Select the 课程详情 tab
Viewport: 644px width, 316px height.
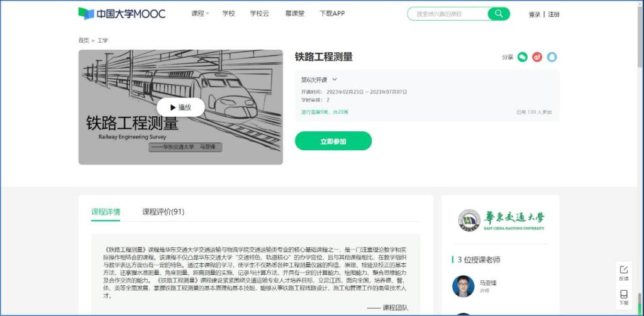click(106, 212)
